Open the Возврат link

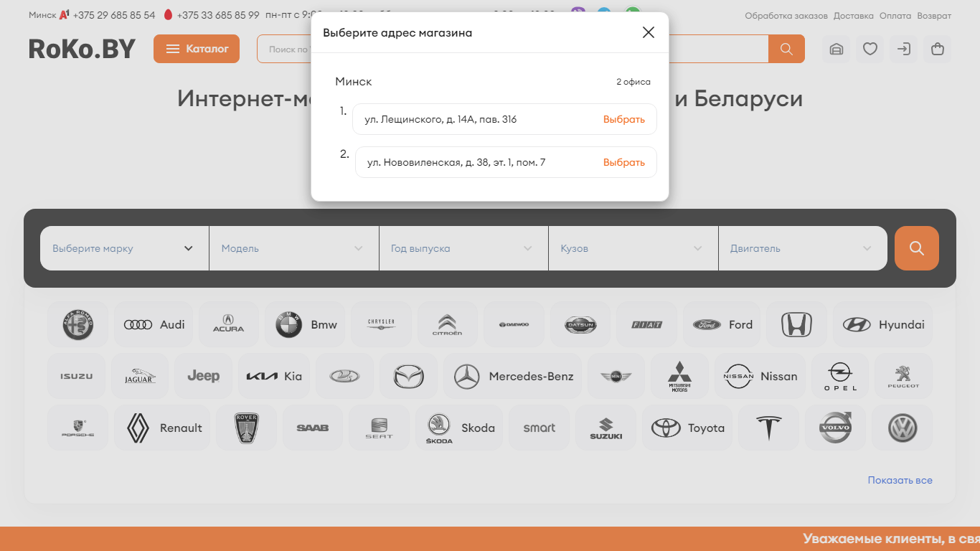click(x=934, y=15)
